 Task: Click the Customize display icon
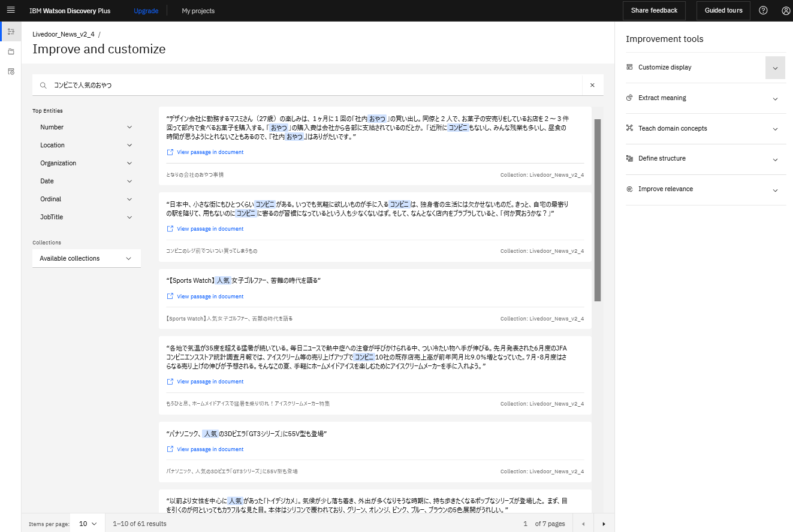pyautogui.click(x=629, y=67)
